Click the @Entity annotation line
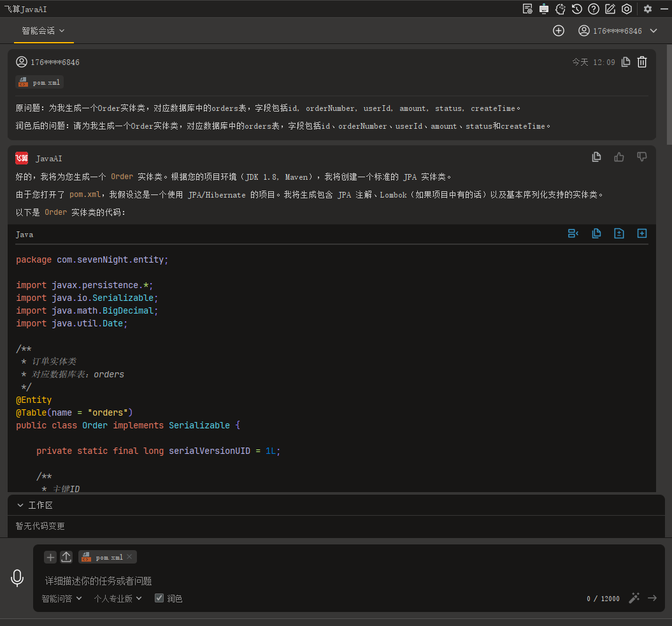The height and width of the screenshot is (626, 672). [34, 400]
